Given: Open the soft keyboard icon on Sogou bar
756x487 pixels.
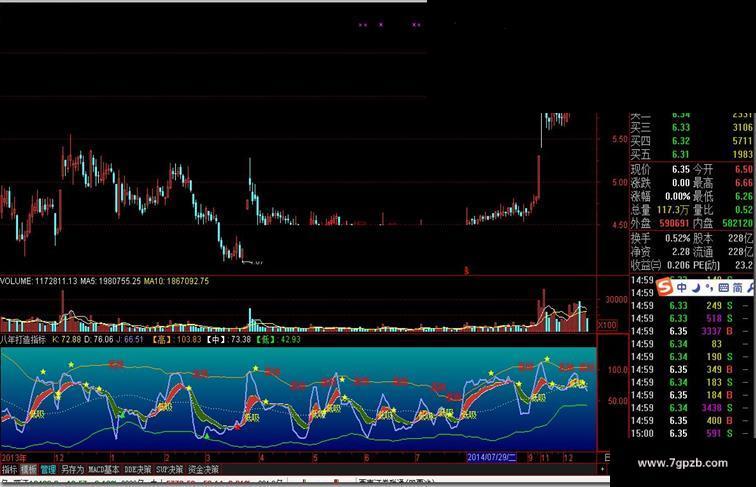Looking at the screenshot, I should [x=723, y=288].
